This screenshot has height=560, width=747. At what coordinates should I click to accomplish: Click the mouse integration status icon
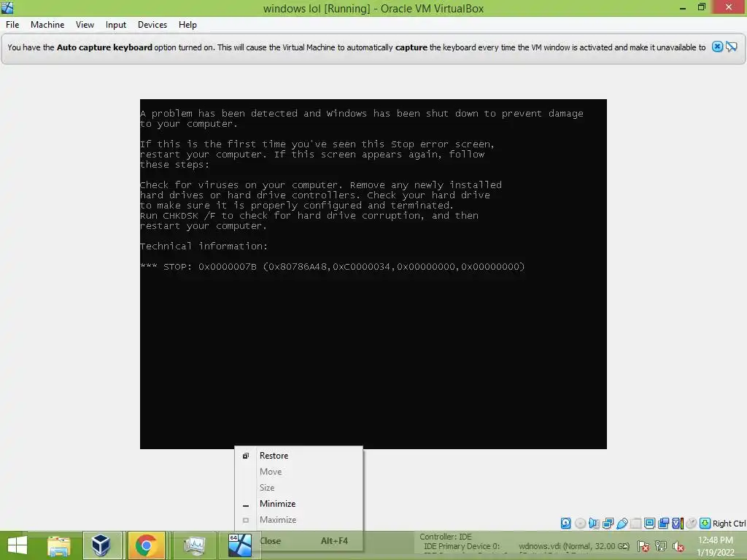coord(692,524)
